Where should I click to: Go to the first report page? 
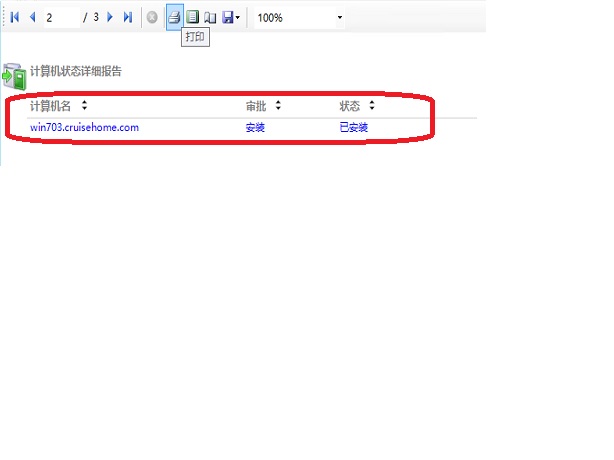[x=15, y=17]
